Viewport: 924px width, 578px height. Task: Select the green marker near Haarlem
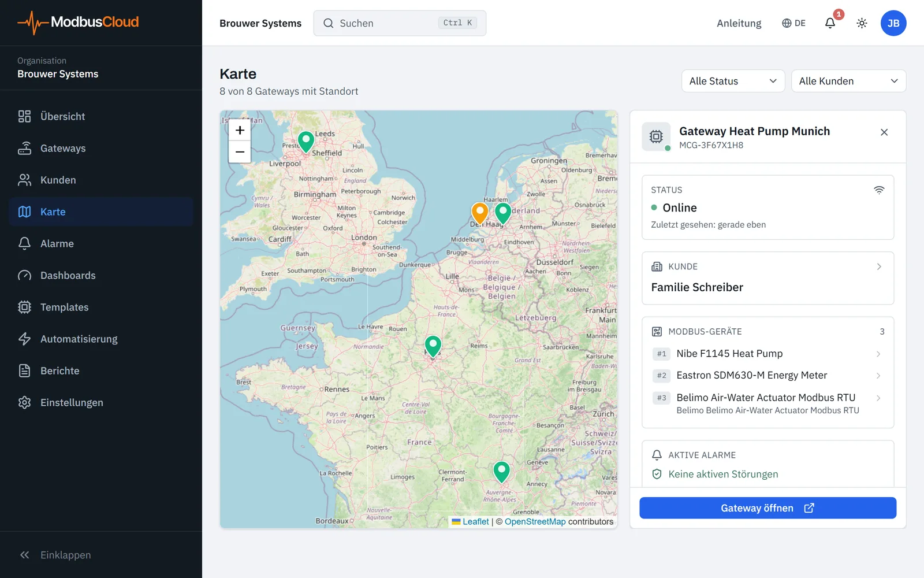tap(503, 213)
